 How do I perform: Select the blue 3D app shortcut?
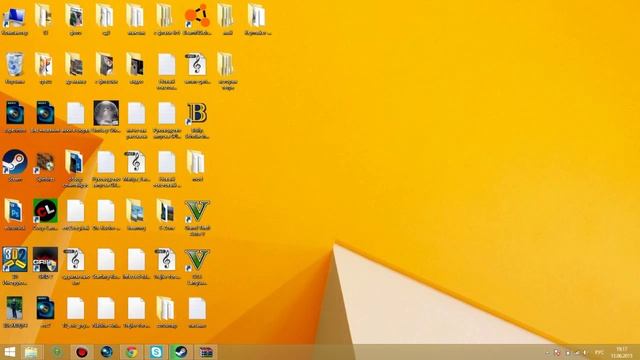pos(15,266)
